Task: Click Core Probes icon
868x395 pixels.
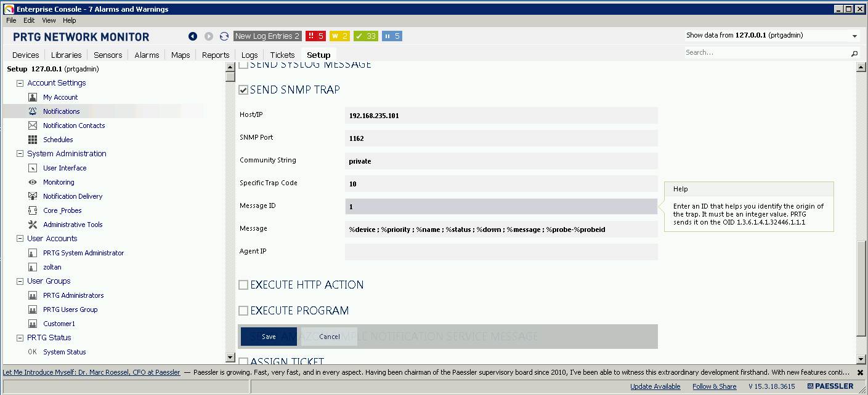Action: click(x=33, y=210)
